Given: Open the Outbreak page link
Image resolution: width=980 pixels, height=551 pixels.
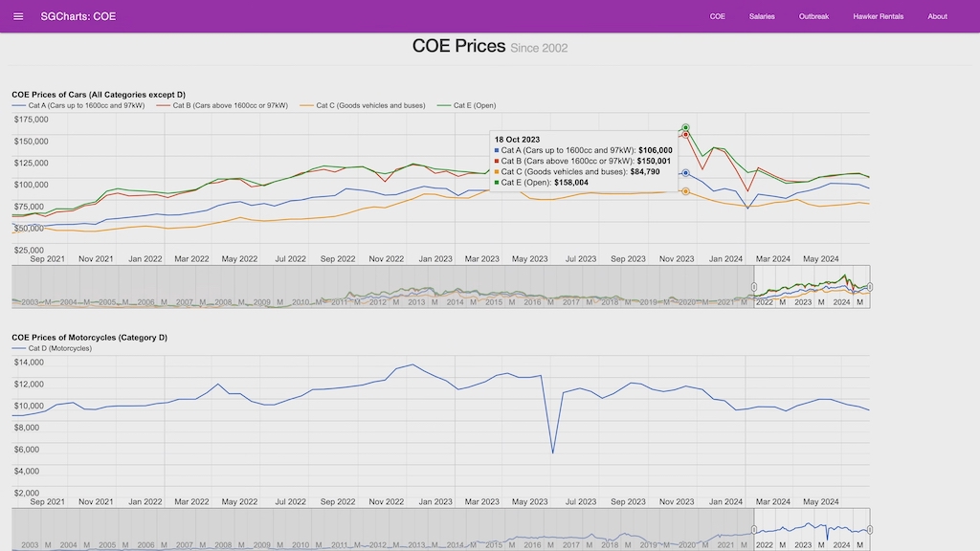Looking at the screenshot, I should 813,16.
